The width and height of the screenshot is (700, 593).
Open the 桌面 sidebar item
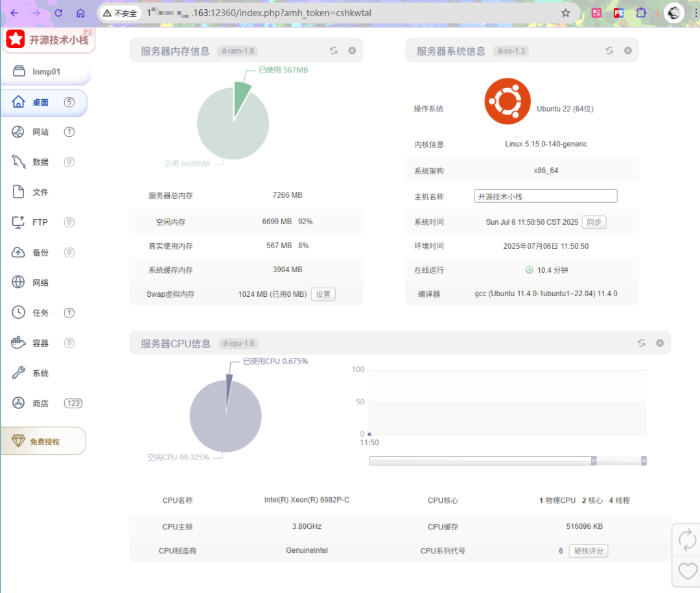pos(44,102)
